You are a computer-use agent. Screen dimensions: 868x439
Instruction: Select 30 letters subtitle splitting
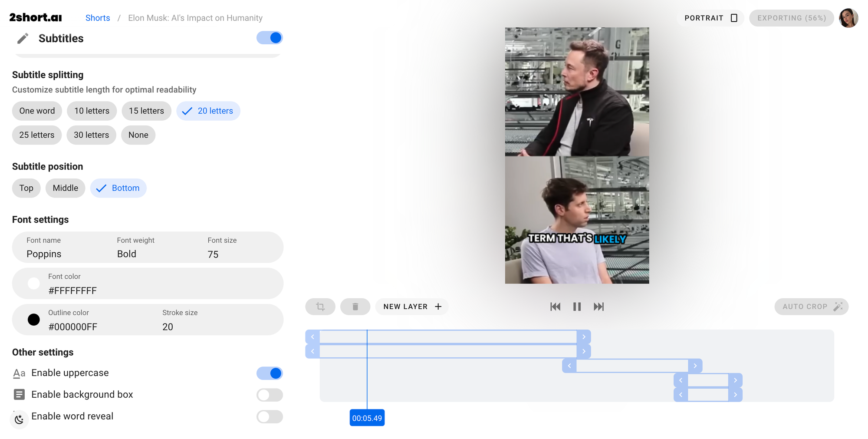click(x=91, y=135)
